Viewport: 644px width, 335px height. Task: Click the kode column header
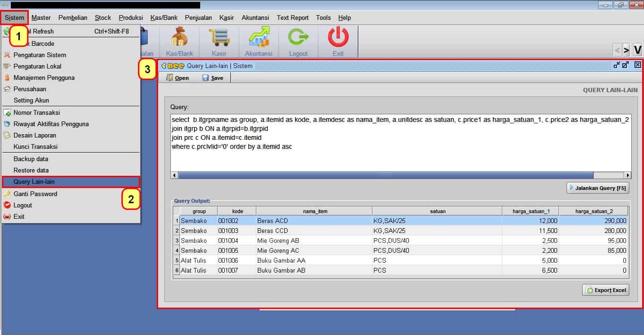click(237, 211)
